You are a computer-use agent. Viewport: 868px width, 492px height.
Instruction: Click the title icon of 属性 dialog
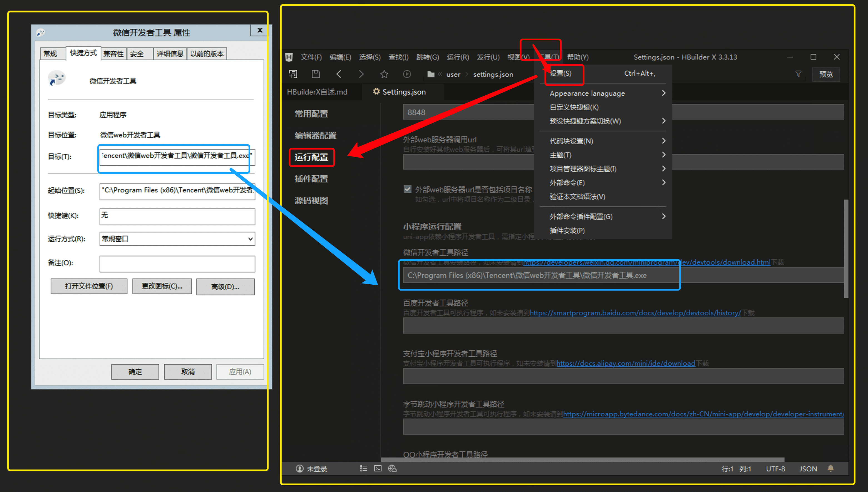coord(41,33)
